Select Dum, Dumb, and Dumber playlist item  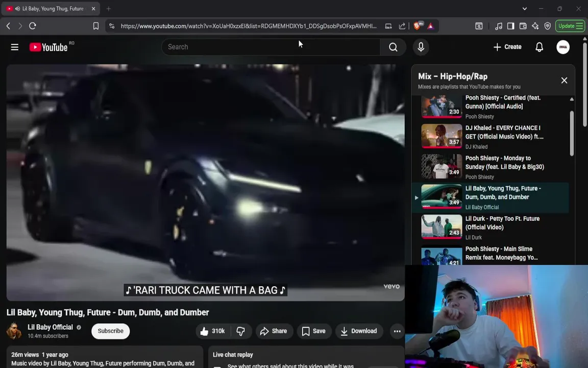coord(491,197)
